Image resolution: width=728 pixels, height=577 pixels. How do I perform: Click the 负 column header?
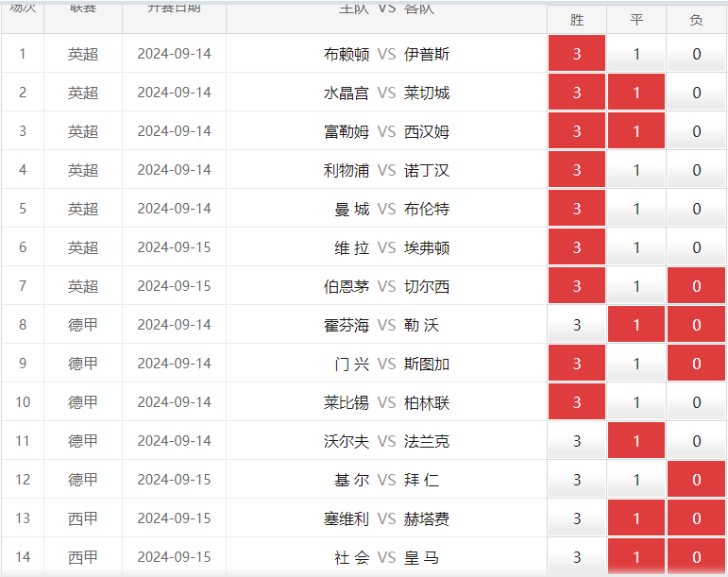[x=697, y=20]
